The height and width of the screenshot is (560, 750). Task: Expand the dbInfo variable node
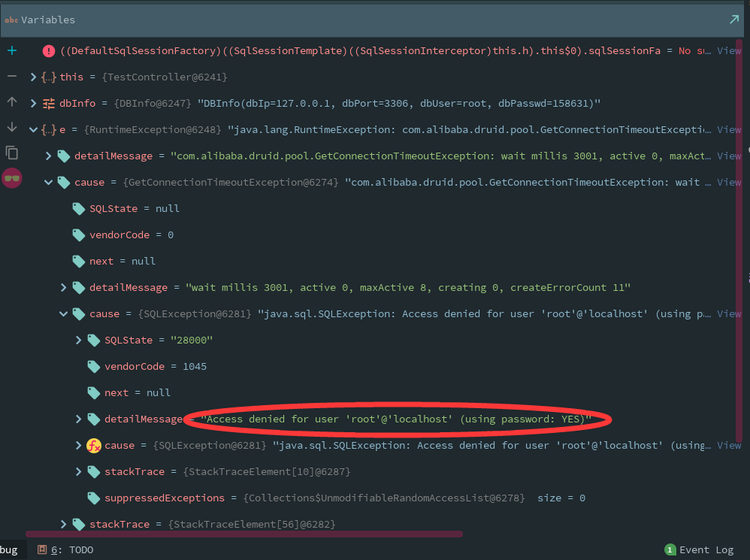click(x=32, y=102)
